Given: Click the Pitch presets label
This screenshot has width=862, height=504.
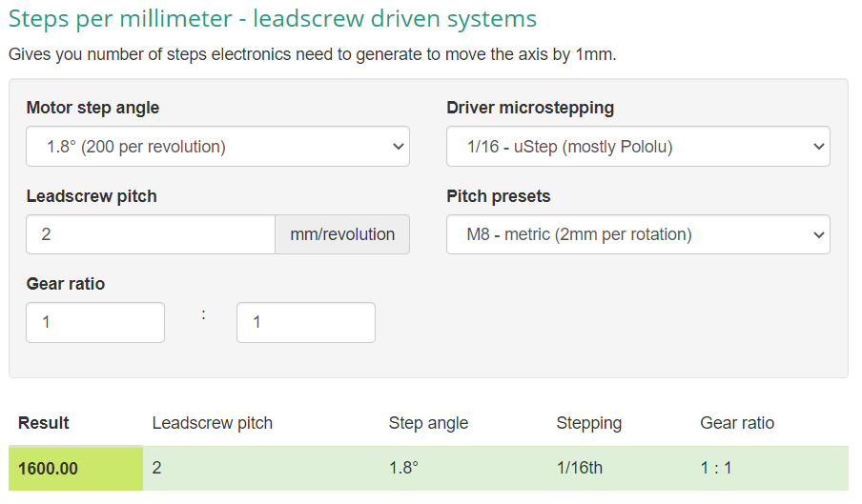Looking at the screenshot, I should point(498,196).
